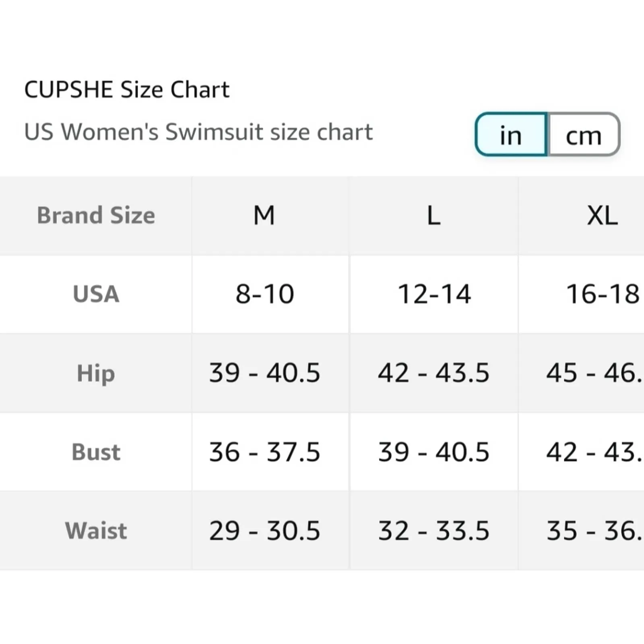Click the L hip 42 - 43.5 cell

pyautogui.click(x=434, y=373)
